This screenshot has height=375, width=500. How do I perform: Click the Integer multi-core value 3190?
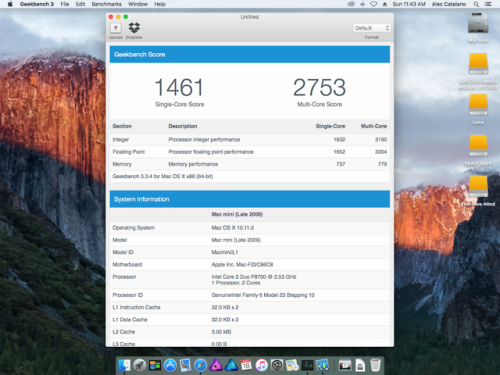tap(381, 139)
